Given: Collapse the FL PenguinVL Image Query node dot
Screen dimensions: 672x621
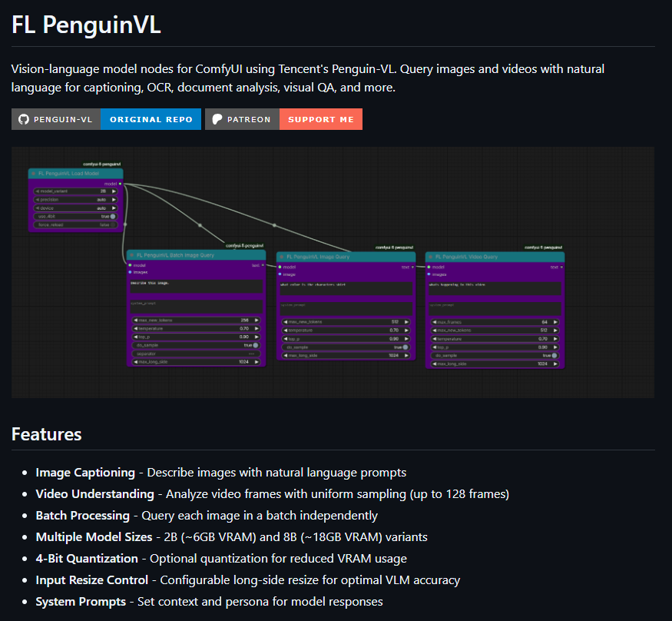Looking at the screenshot, I should point(282,257).
